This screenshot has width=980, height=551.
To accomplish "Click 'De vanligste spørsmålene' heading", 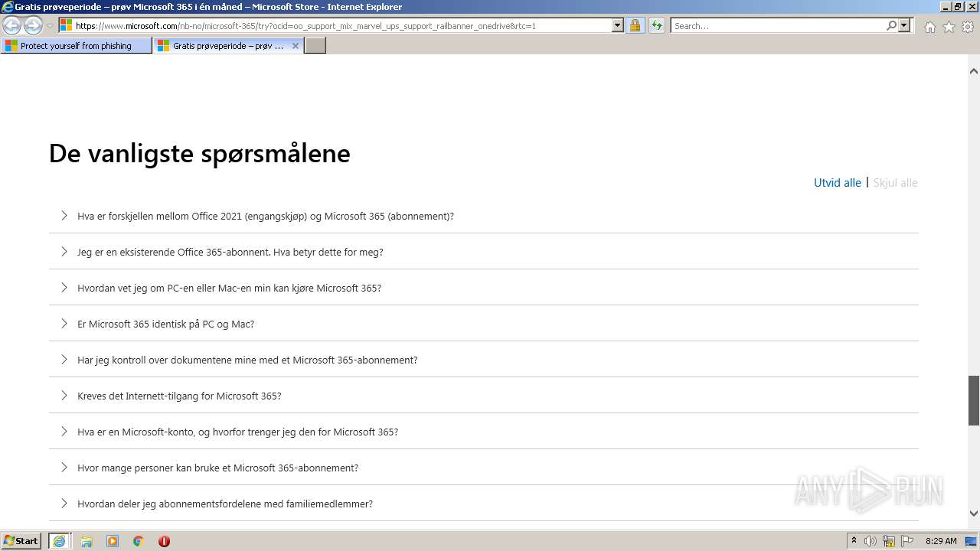I will 200,154.
